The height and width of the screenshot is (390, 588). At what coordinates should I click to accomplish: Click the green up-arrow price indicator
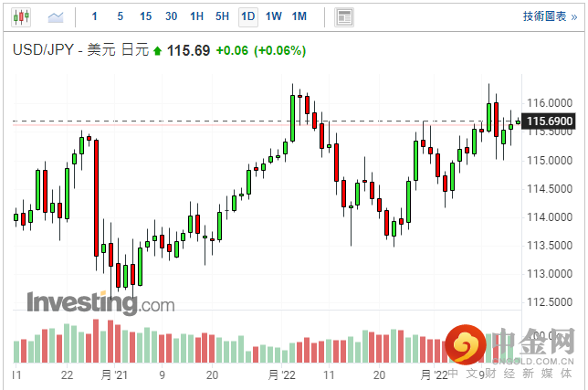pos(157,51)
